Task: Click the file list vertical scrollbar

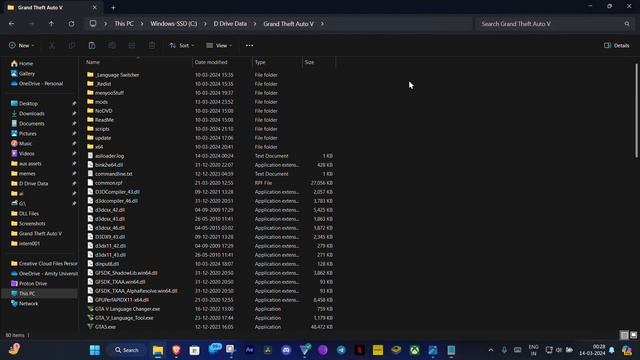Action: [636, 110]
